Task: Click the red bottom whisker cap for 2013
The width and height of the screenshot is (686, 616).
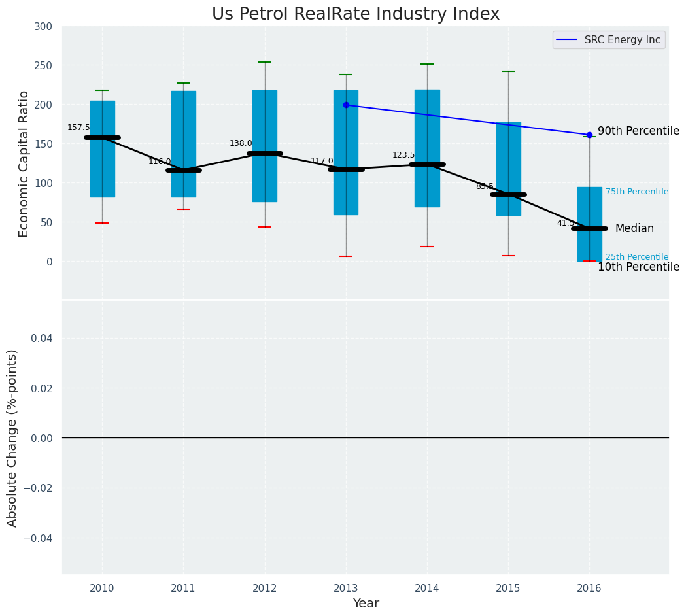Action: coord(346,256)
